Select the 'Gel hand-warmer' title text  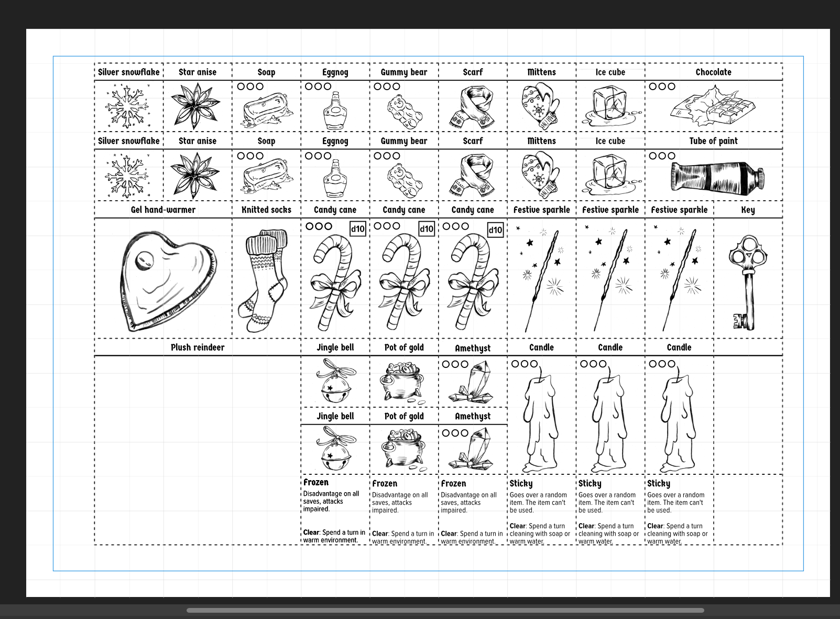click(x=163, y=210)
